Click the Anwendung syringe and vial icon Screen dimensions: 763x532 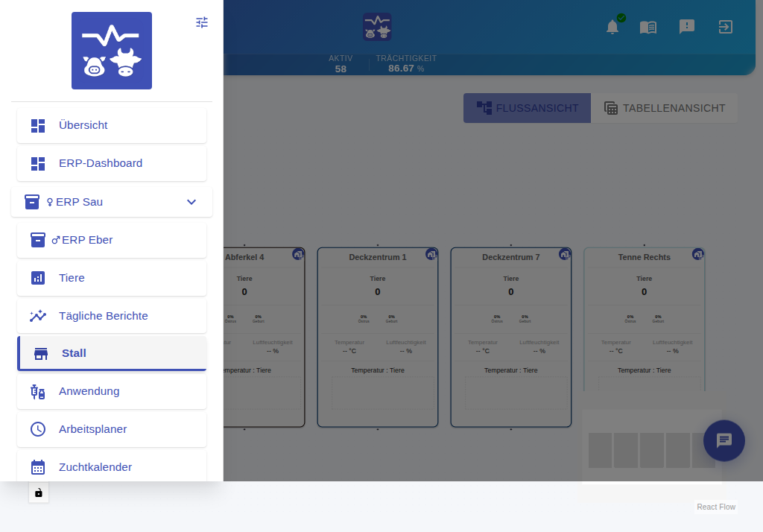[38, 391]
